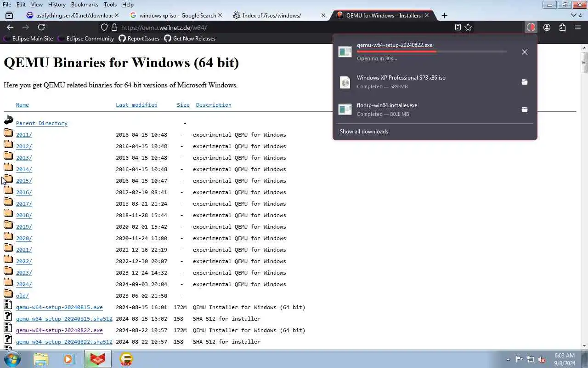Open qemu-w64-setup-20240822.sha512 link
The width and height of the screenshot is (588, 368).
[64, 342]
